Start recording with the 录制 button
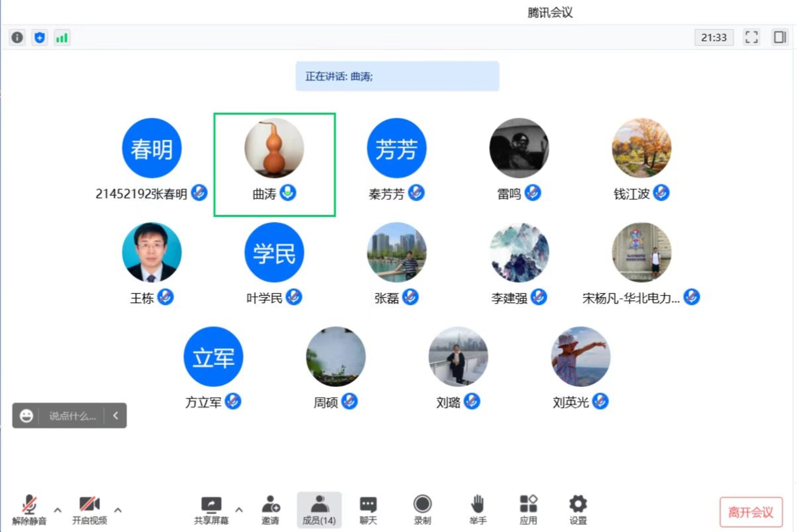Image resolution: width=797 pixels, height=532 pixels. 422,510
